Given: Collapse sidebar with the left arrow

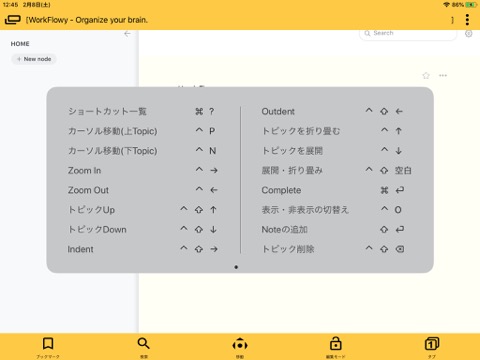Looking at the screenshot, I should 127,34.
